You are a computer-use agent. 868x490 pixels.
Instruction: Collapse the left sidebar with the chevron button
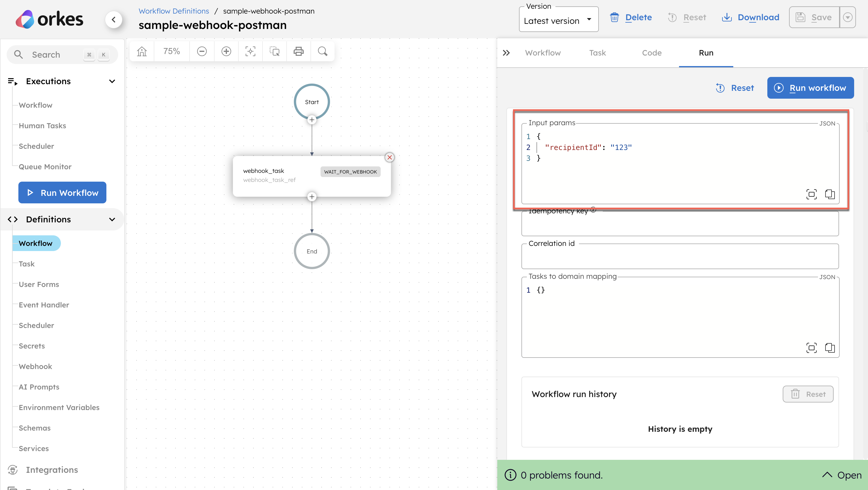tap(114, 20)
